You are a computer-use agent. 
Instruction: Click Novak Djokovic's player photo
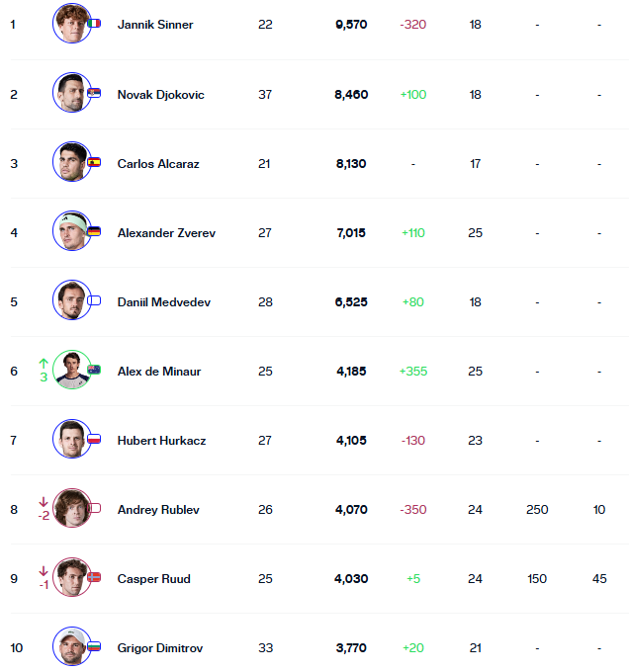pyautogui.click(x=71, y=93)
